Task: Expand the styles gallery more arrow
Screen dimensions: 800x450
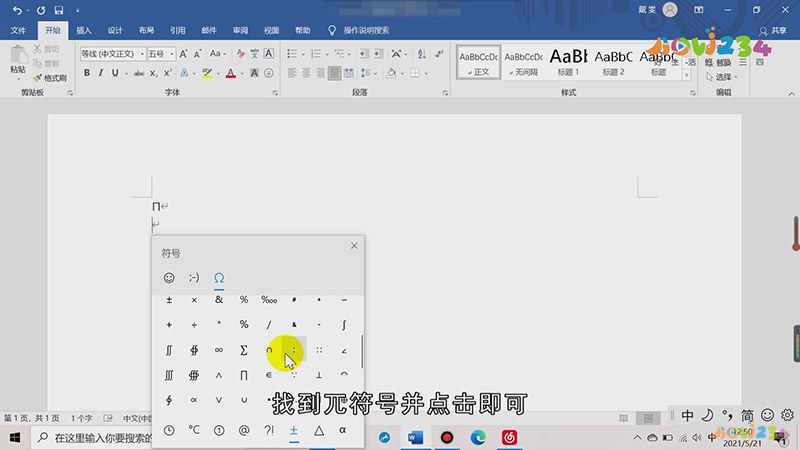Action: (687, 76)
